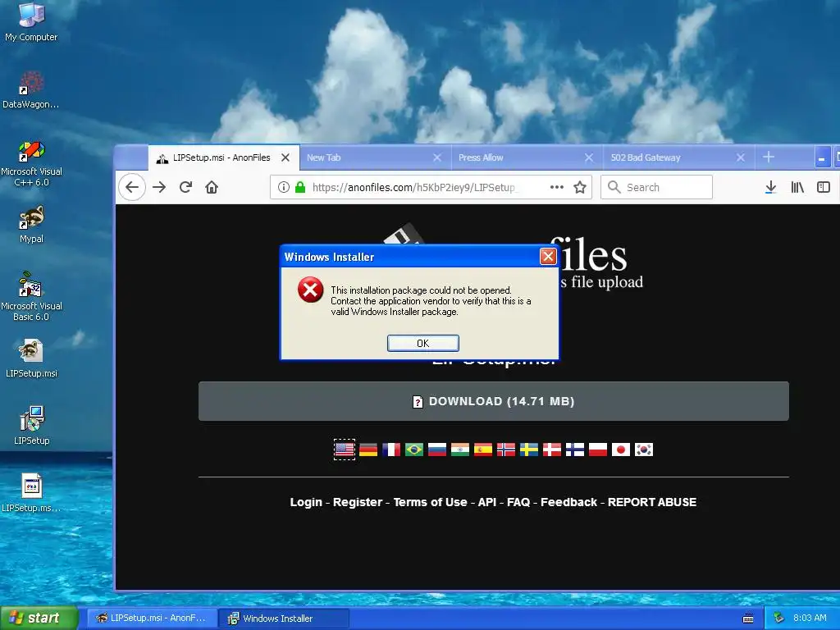The height and width of the screenshot is (630, 840).
Task: Select the LIPSetup installer desktop icon
Action: coord(32,426)
